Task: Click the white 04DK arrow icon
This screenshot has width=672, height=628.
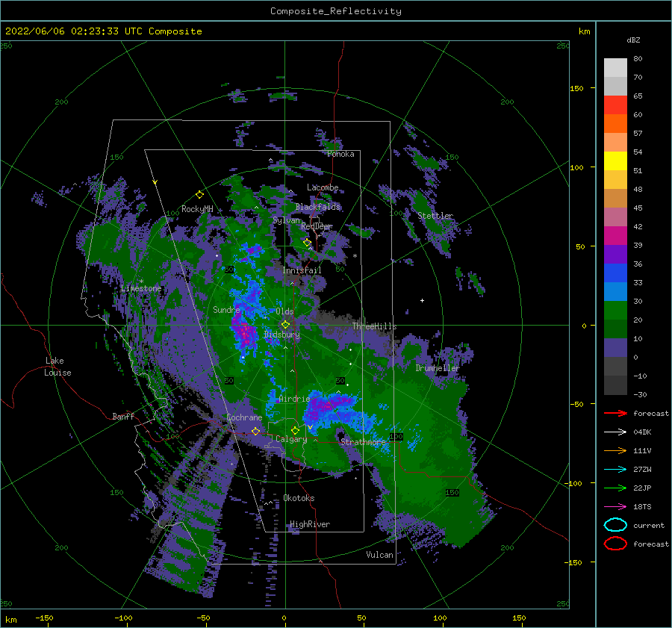Action: coord(615,432)
